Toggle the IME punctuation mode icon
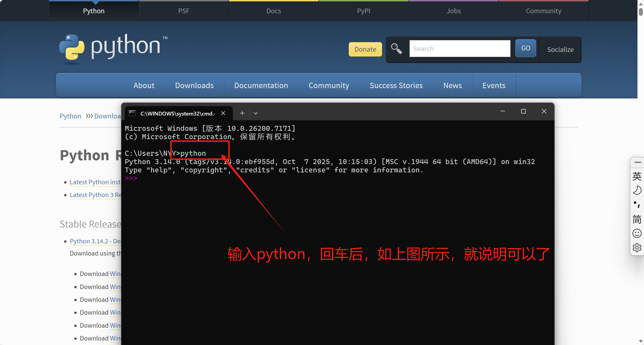 click(x=637, y=205)
